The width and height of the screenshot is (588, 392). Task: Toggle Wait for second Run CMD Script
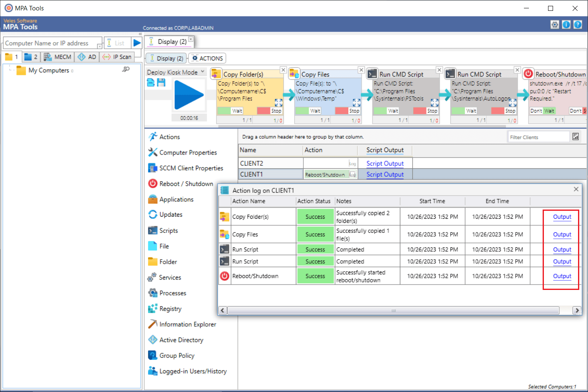(464, 111)
